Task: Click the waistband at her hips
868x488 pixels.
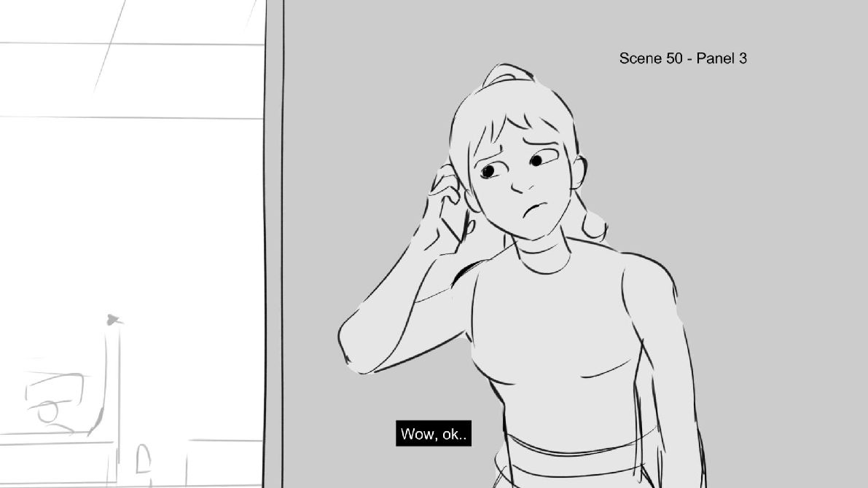Action: click(582, 452)
